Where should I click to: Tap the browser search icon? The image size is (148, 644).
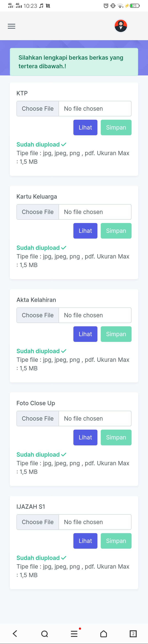click(x=44, y=634)
